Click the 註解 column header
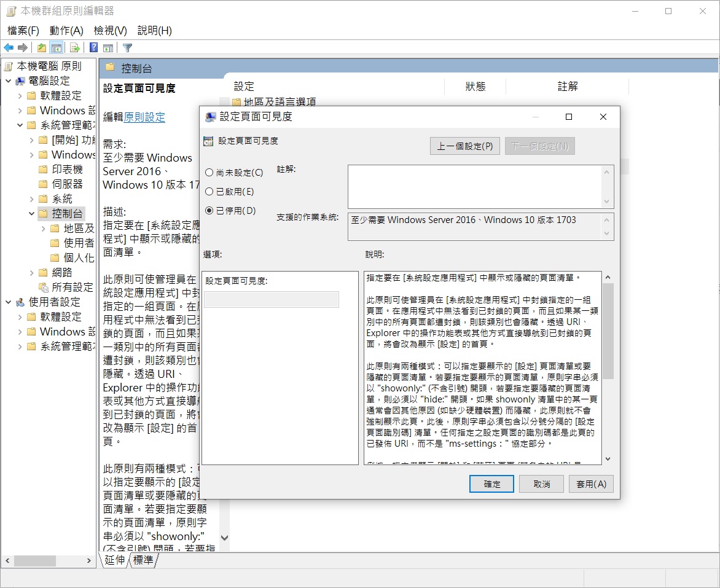The image size is (720, 588). (568, 87)
